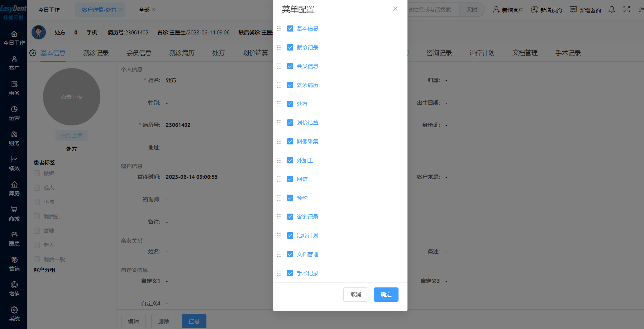Check the 傲娇 patient tag
The height and width of the screenshot is (329, 644).
click(37, 173)
